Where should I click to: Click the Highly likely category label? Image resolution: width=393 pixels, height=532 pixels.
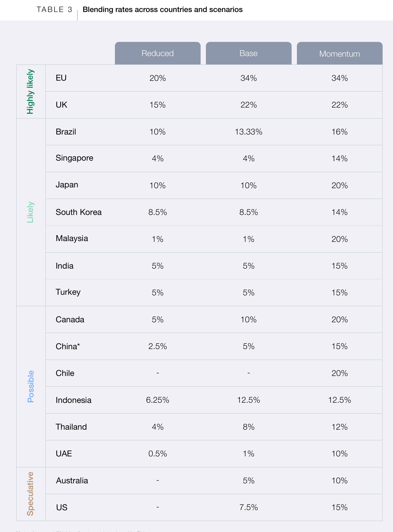click(x=30, y=92)
